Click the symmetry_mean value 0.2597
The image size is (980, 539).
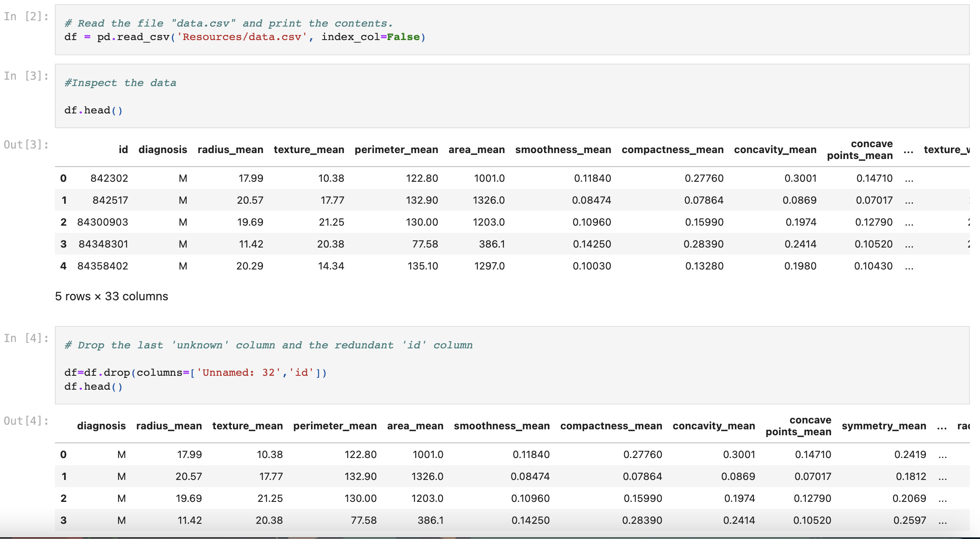point(910,520)
